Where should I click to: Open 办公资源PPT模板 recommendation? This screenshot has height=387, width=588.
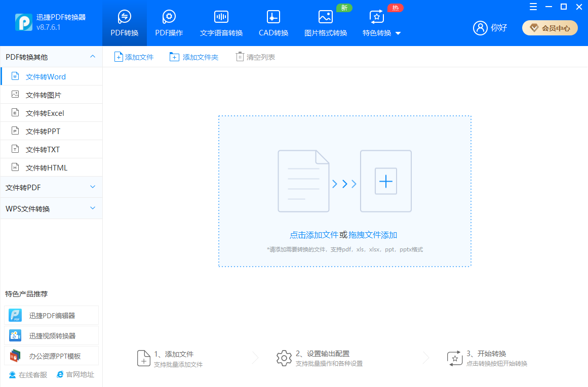point(51,355)
